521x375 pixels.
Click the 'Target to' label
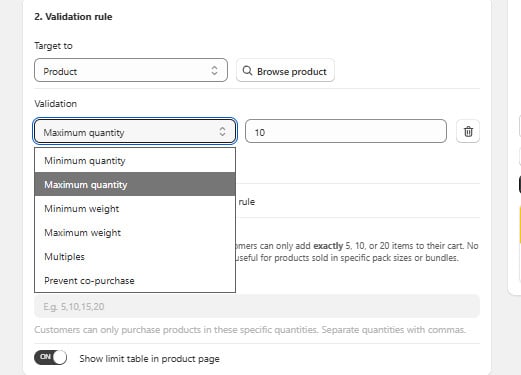53,46
